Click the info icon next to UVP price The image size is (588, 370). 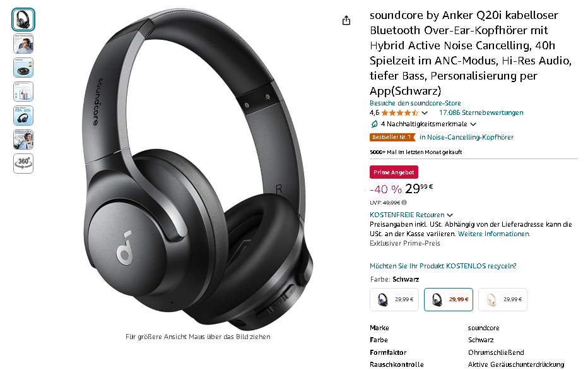404,202
